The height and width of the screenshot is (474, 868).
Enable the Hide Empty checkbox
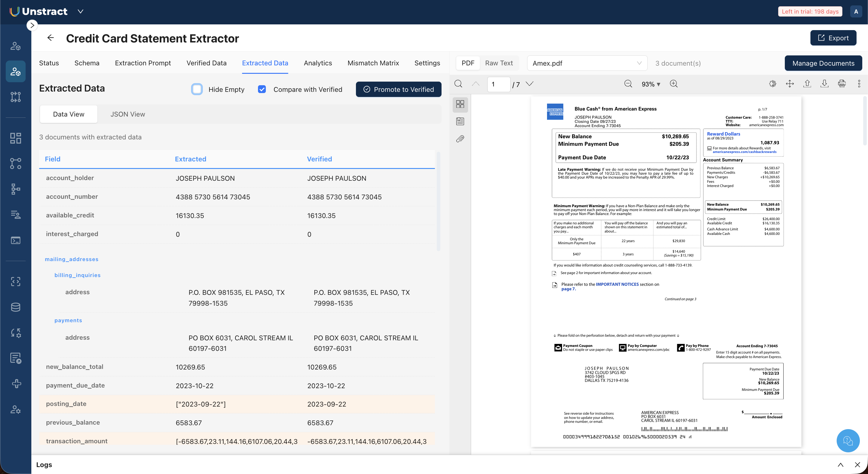197,89
